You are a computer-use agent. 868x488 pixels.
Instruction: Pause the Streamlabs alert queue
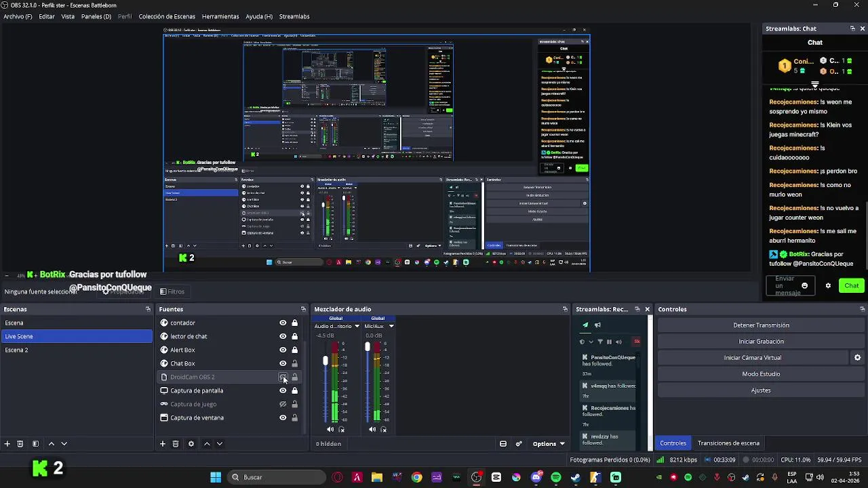tap(609, 342)
